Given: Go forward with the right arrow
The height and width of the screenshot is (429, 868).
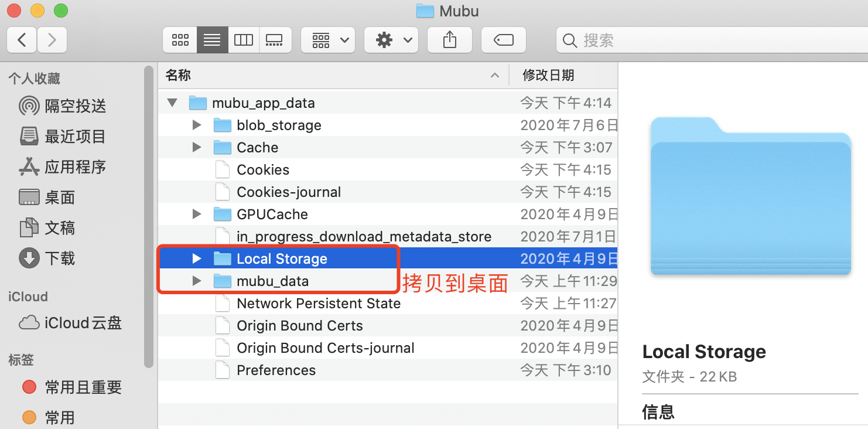Looking at the screenshot, I should [x=52, y=40].
